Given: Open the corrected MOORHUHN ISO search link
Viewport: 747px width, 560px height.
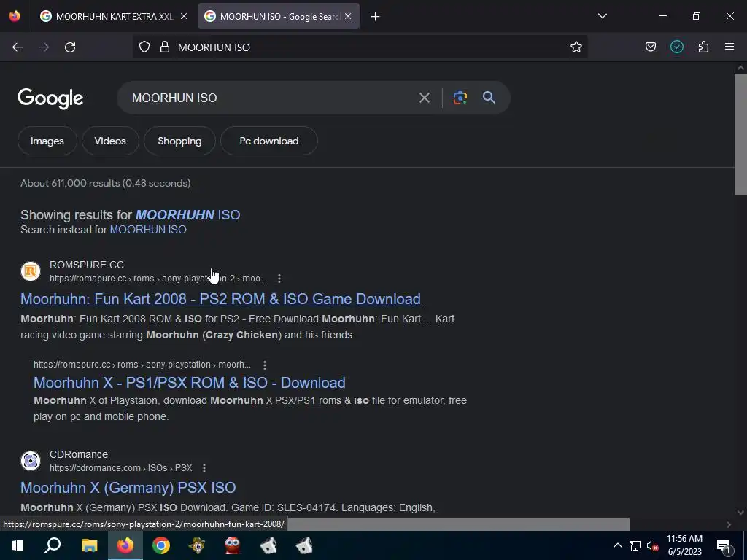Looking at the screenshot, I should [187, 215].
